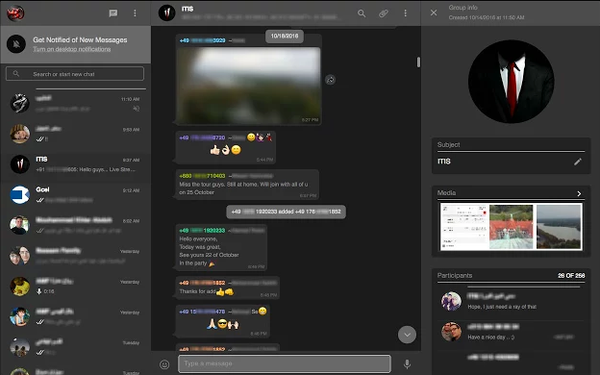This screenshot has width=600, height=375.
Task: Expand the Media section arrow
Action: click(x=579, y=194)
